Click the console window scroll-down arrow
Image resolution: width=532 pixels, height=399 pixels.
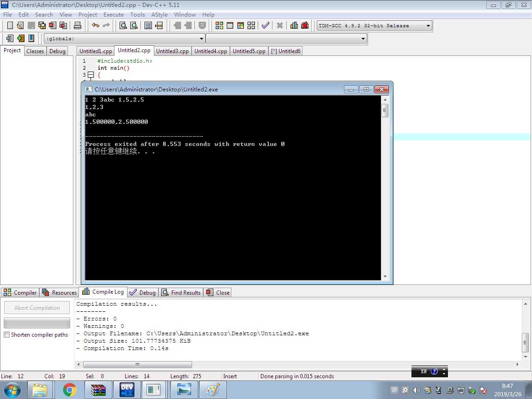coord(385,277)
